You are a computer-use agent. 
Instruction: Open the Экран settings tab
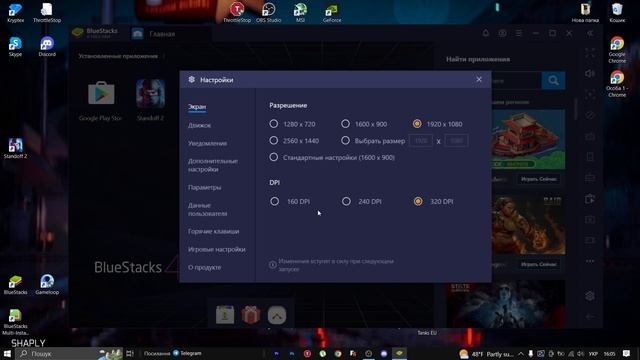click(197, 107)
